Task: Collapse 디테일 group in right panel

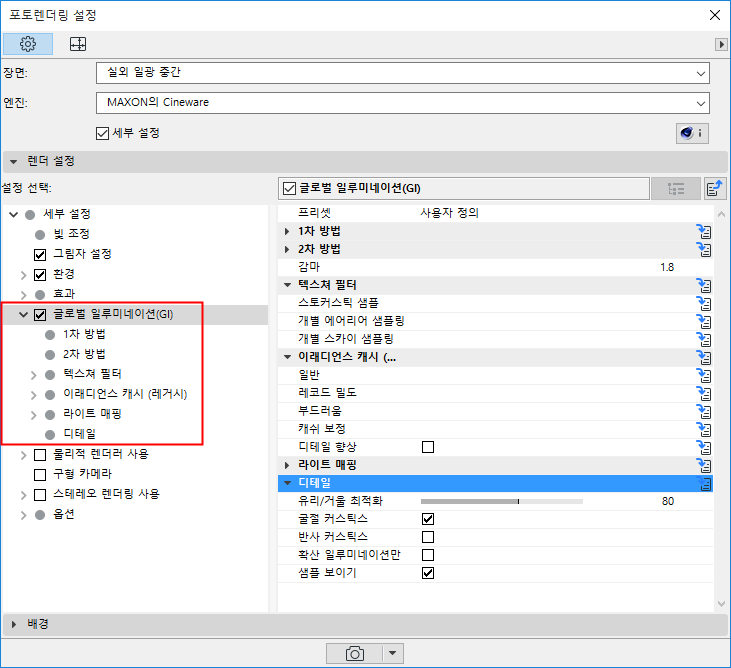Action: (287, 483)
